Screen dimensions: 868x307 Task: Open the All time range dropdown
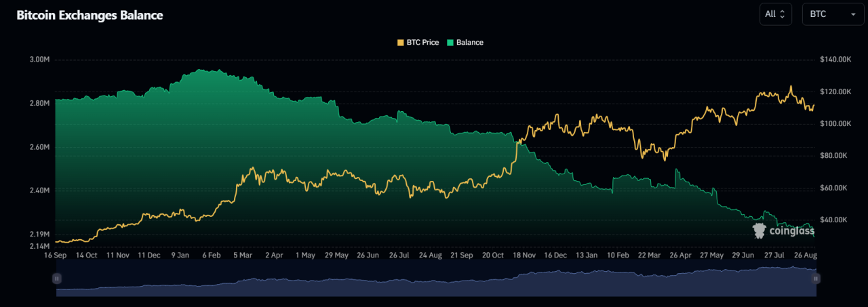point(776,14)
